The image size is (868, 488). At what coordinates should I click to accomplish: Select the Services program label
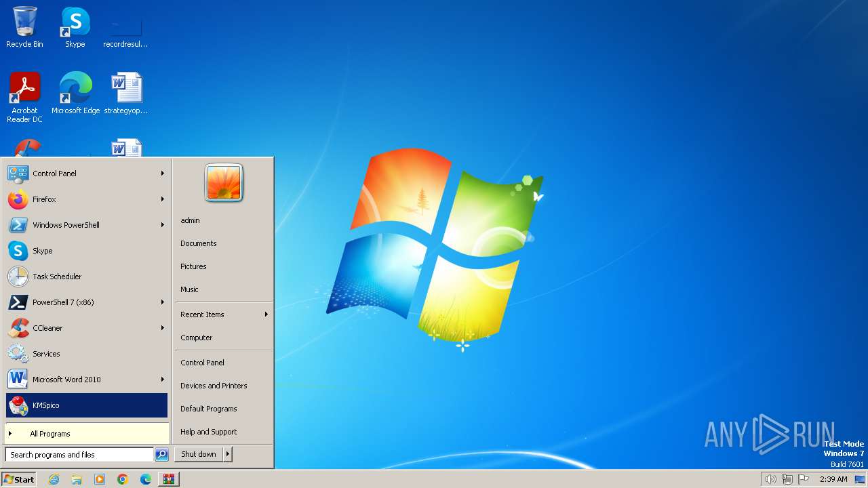click(x=46, y=354)
